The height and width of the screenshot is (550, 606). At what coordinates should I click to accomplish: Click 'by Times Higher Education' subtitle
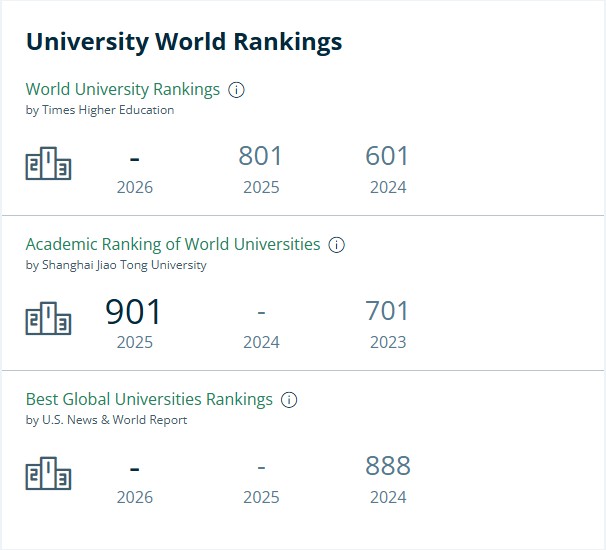coord(100,110)
